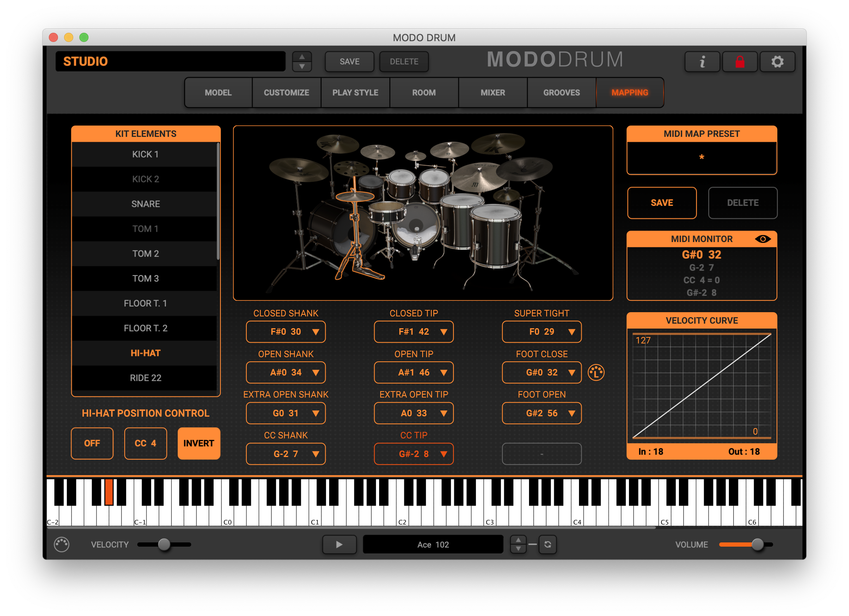Image resolution: width=849 pixels, height=616 pixels.
Task: Click the piano keyboard horizontal scrollbar
Action: (x=351, y=528)
